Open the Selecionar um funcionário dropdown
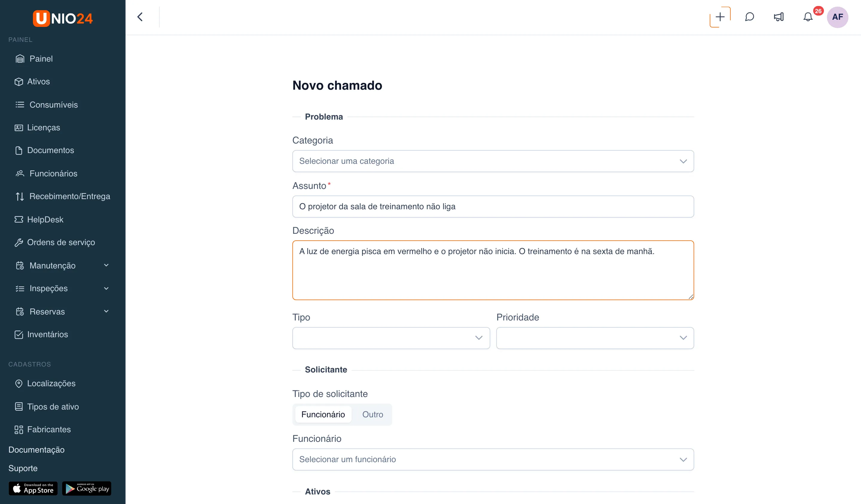The image size is (861, 504). [x=493, y=459]
